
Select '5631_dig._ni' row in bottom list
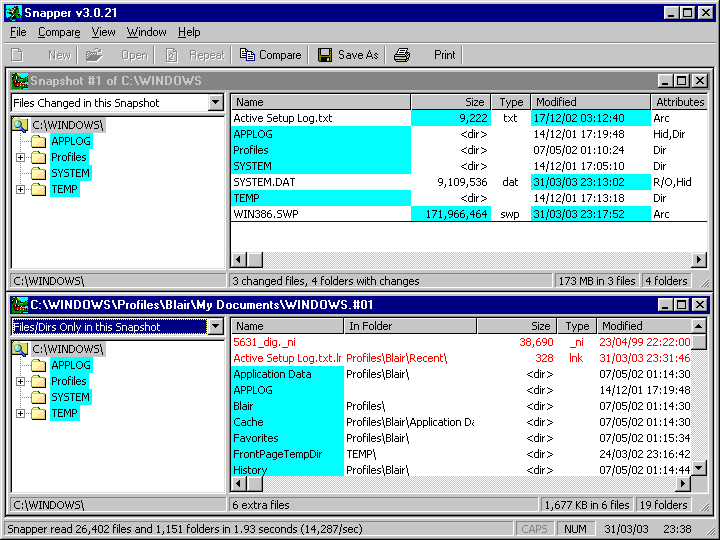[x=461, y=342]
